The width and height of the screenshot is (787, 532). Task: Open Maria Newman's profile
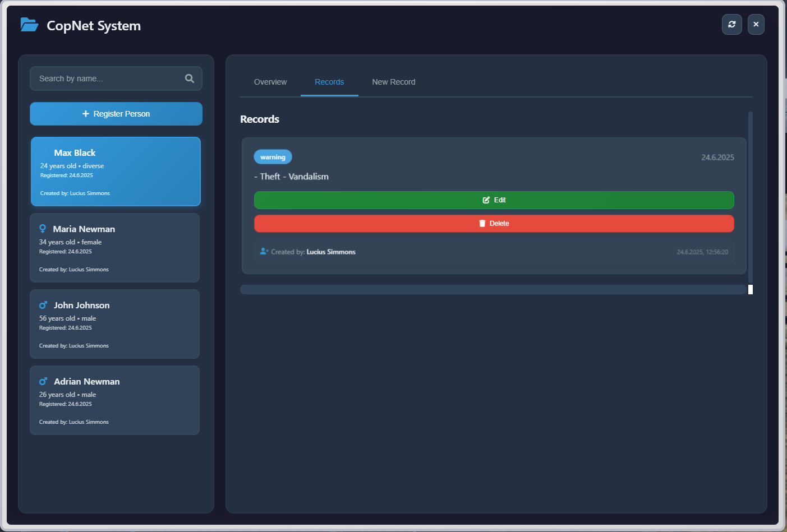(115, 248)
